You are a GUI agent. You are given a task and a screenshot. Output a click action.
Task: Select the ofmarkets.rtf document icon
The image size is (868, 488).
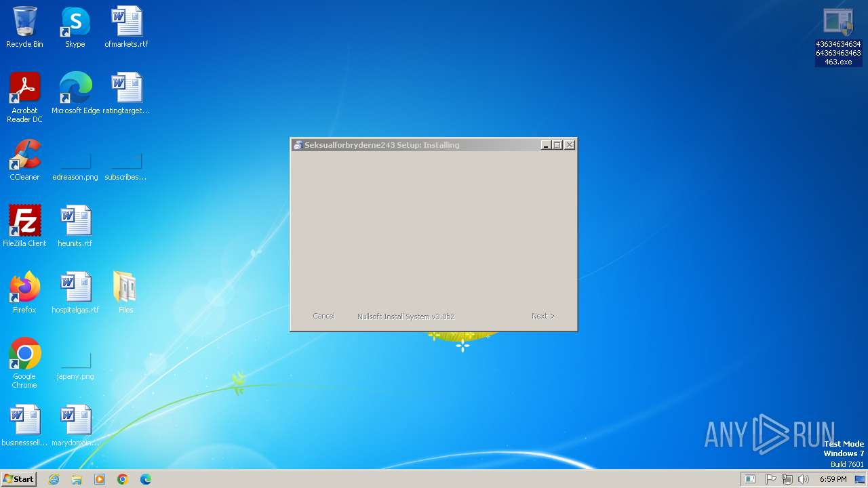[x=126, y=27]
